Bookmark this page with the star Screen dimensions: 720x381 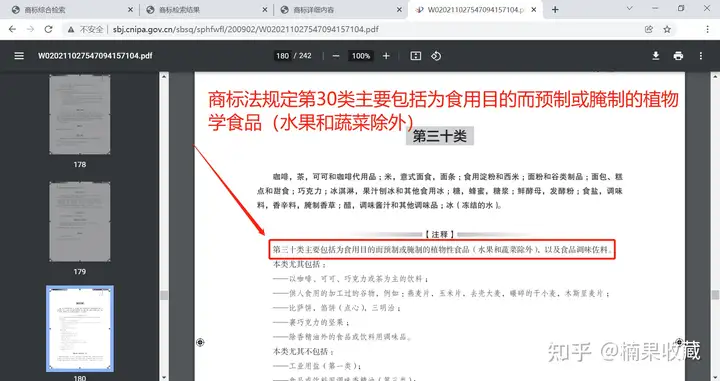click(667, 29)
